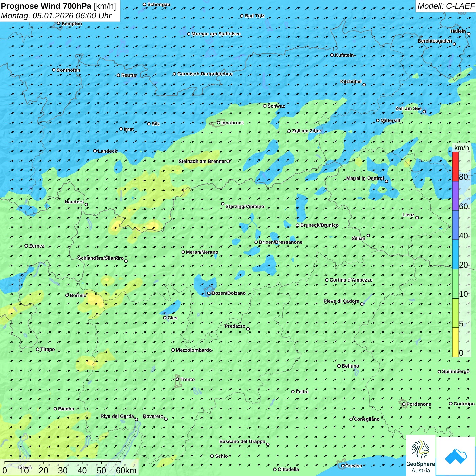Click the GeoSphere Austria logo
476x476 pixels.
coord(421,456)
